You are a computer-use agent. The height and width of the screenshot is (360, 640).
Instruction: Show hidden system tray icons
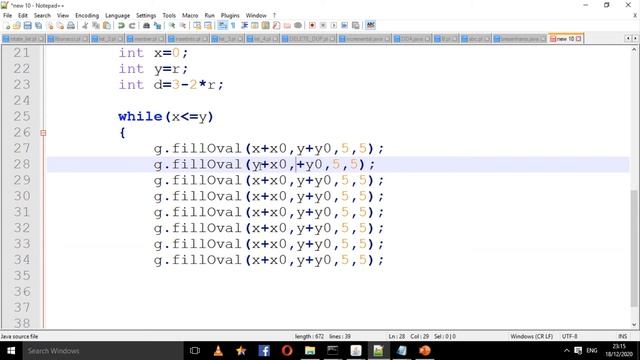coord(567,351)
